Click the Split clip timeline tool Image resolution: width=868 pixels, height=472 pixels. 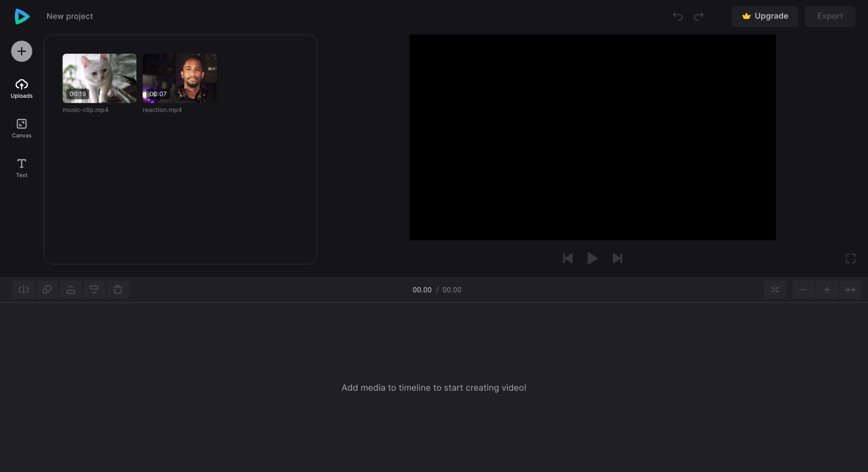pyautogui.click(x=24, y=290)
